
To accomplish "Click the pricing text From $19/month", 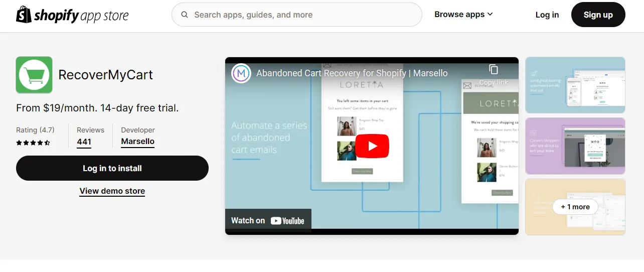I will click(97, 108).
